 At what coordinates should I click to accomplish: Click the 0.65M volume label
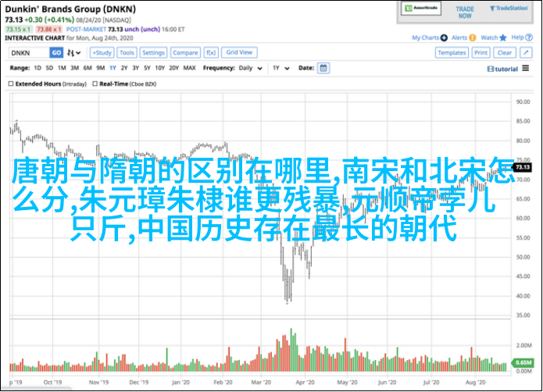(523, 362)
